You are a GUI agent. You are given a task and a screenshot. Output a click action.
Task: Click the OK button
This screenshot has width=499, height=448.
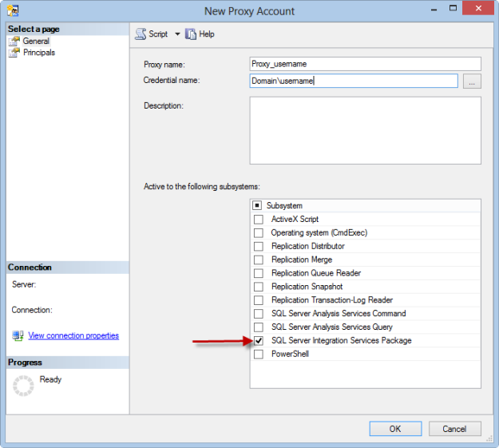click(x=395, y=429)
